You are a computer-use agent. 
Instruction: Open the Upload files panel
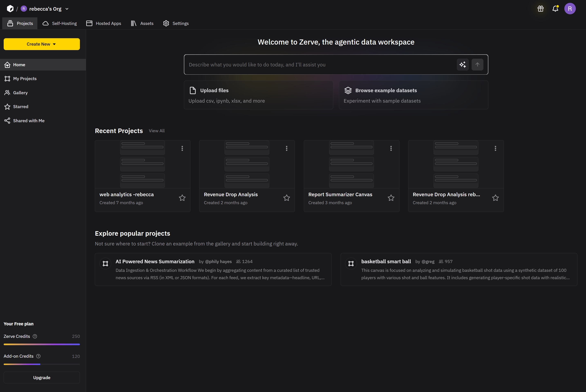click(258, 95)
